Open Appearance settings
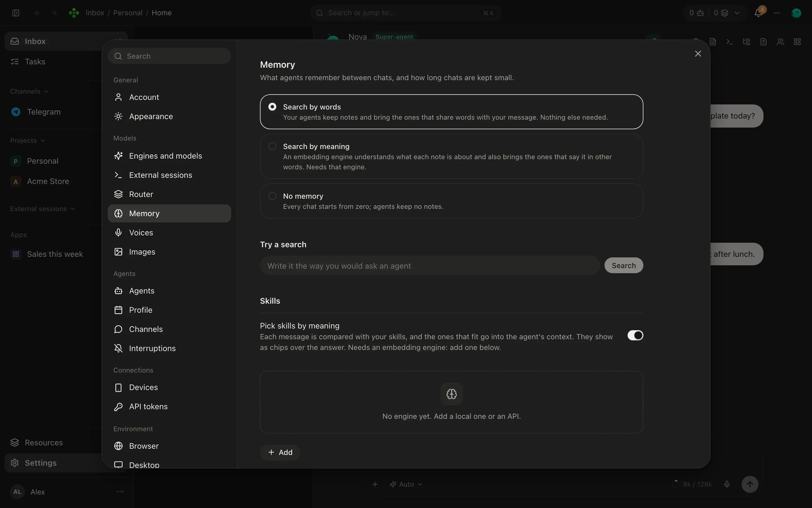812x508 pixels. point(169,116)
